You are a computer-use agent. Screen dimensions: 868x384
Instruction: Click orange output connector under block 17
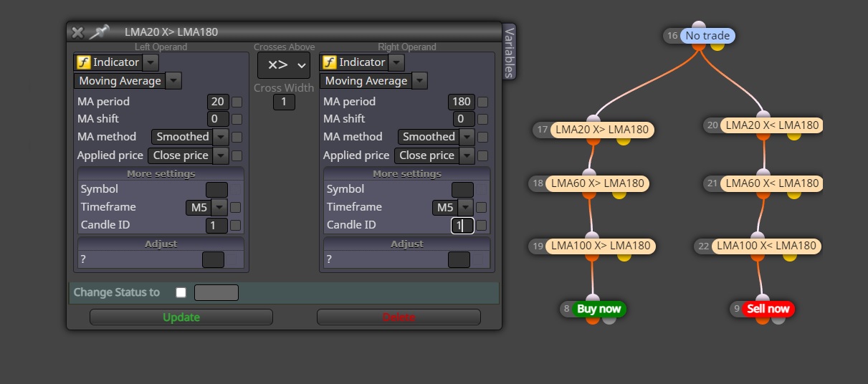(x=593, y=140)
